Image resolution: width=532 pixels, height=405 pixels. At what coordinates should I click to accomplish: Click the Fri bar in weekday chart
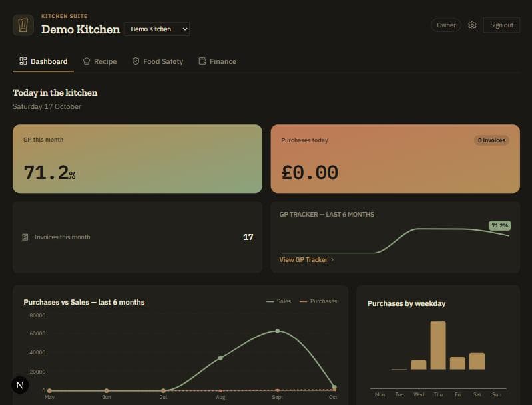457,363
